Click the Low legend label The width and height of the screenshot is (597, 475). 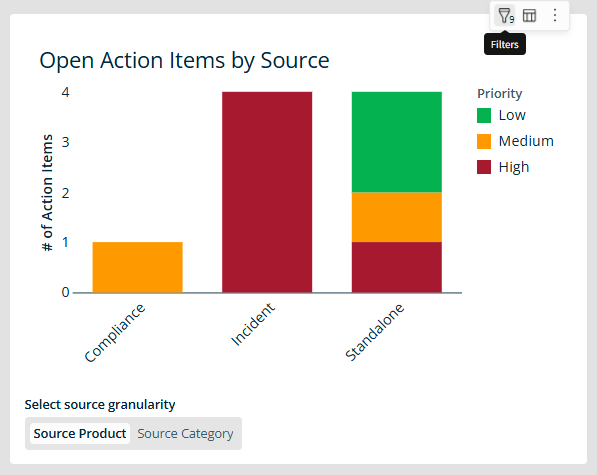click(x=512, y=115)
